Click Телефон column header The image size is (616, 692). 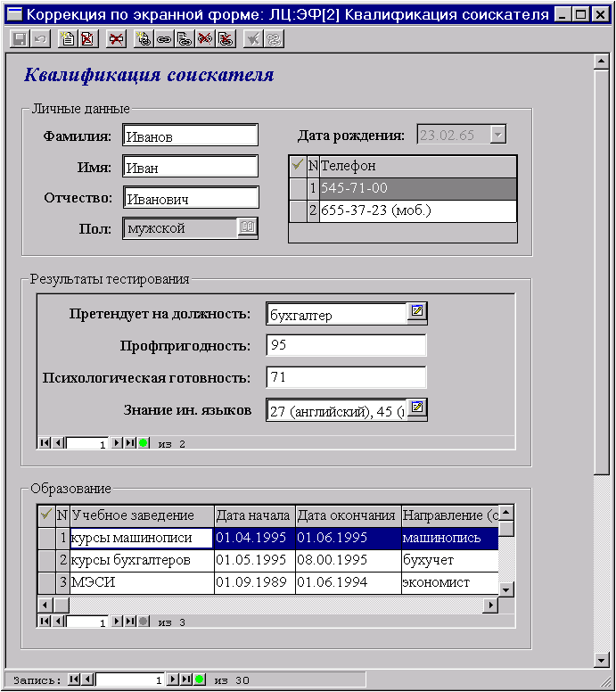[417, 166]
